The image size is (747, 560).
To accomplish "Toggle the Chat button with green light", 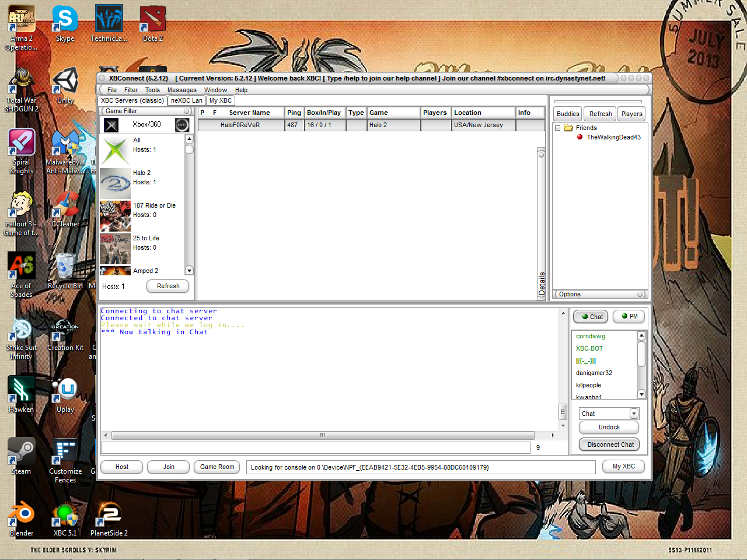I will click(x=591, y=317).
